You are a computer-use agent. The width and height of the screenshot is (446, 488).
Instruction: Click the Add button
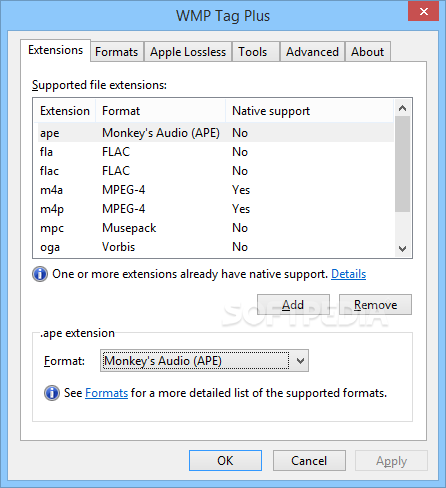click(293, 304)
